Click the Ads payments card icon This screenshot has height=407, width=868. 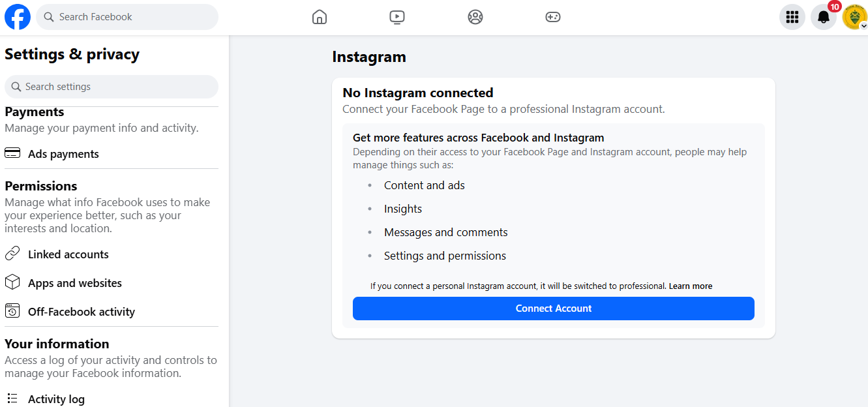[12, 153]
